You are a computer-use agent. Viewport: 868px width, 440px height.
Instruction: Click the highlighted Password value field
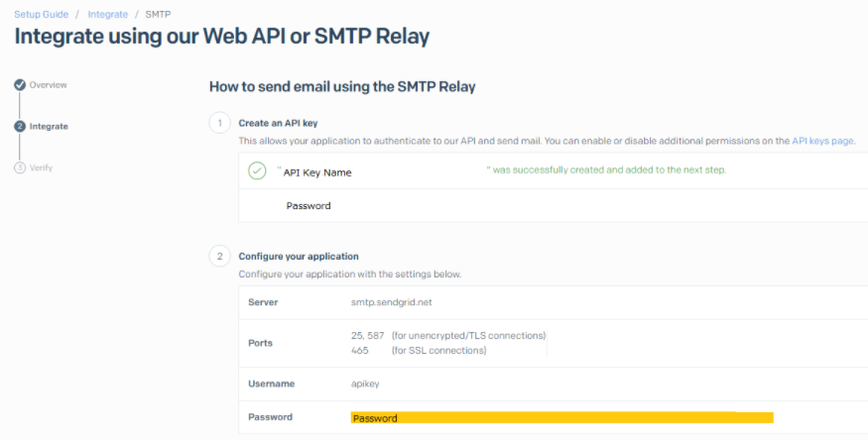561,418
